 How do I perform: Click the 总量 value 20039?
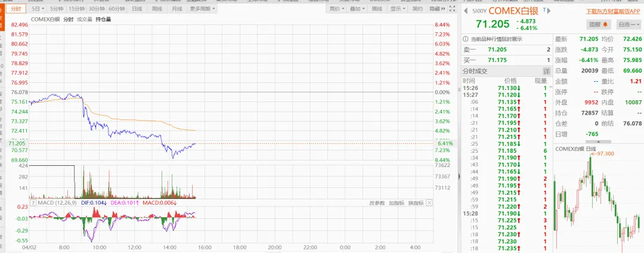[x=590, y=70]
